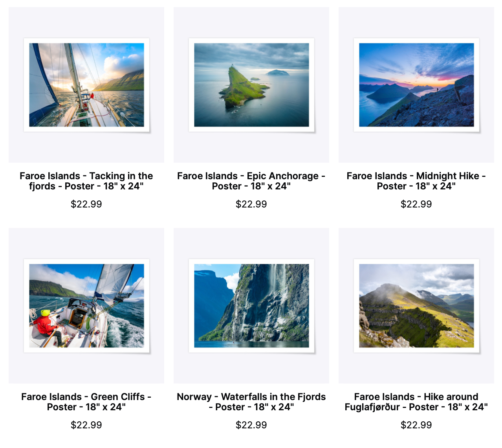Click the 'Faroe Islands - Epic Anchorage' title
This screenshot has height=448, width=502.
(251, 181)
